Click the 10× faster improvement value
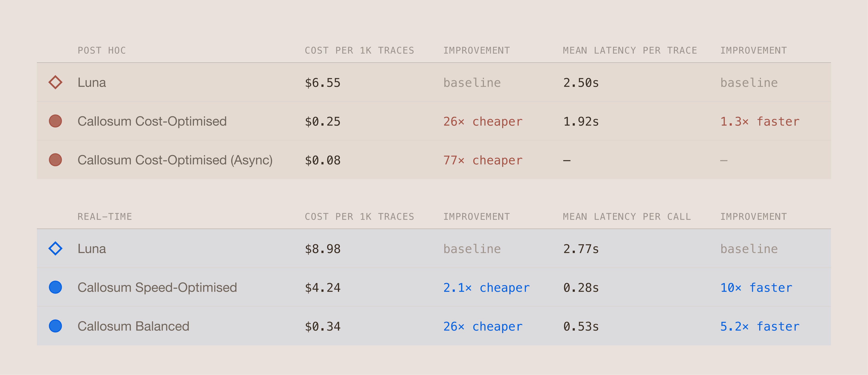Screen dimensions: 868x375 [x=756, y=287]
